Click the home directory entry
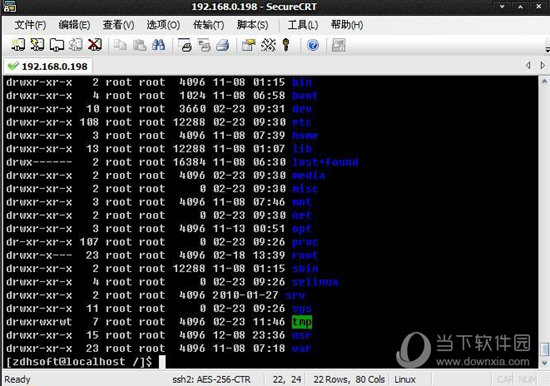Viewport: 550px width, 386px height. 305,135
